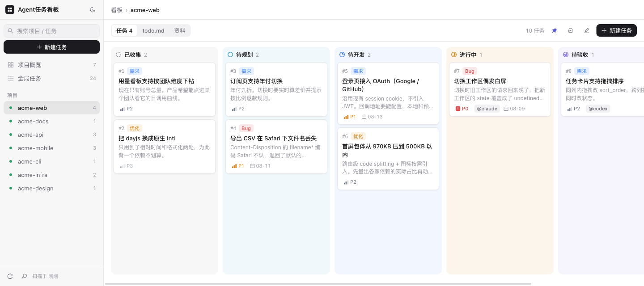Click the calendar icon beside 08-13
This screenshot has width=644, height=286.
pos(364,117)
